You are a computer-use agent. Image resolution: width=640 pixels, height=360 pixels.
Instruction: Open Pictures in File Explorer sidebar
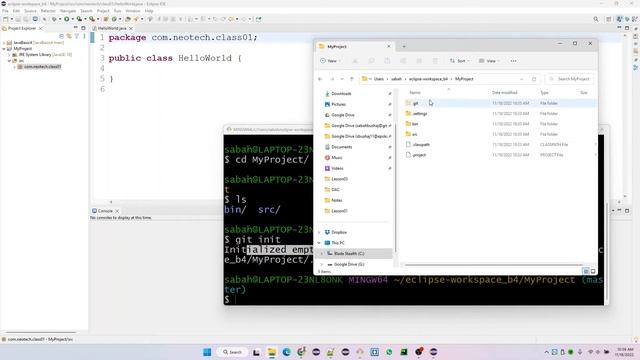pos(338,104)
